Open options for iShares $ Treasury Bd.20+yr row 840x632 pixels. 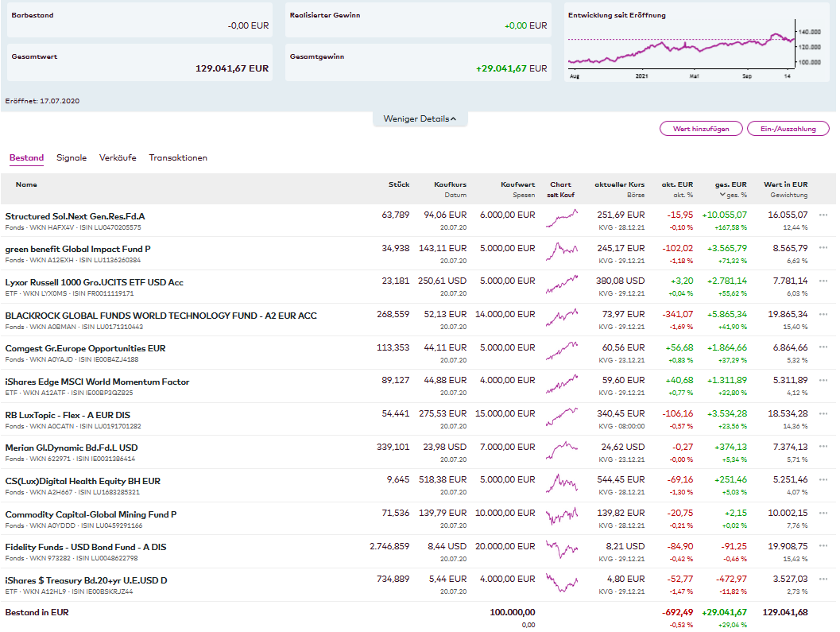point(823,580)
